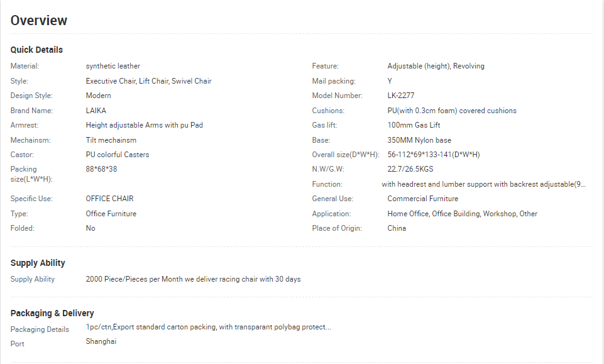Image resolution: width=604 pixels, height=364 pixels.
Task: Select the Shanghai port value
Action: [101, 341]
